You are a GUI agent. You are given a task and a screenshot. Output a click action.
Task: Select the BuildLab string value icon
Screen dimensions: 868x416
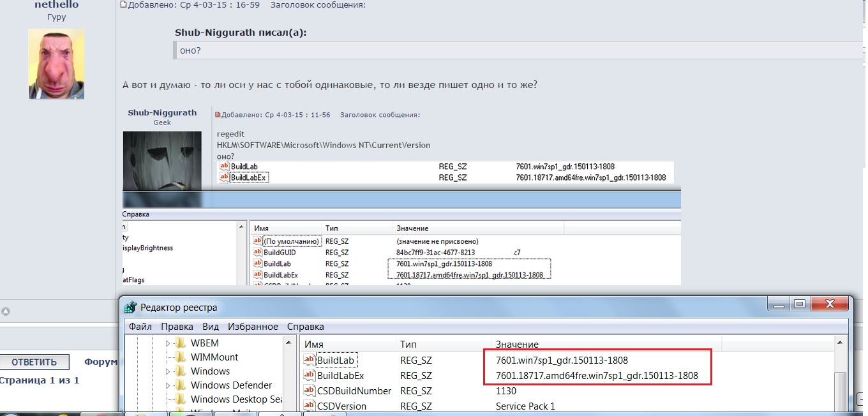310,360
